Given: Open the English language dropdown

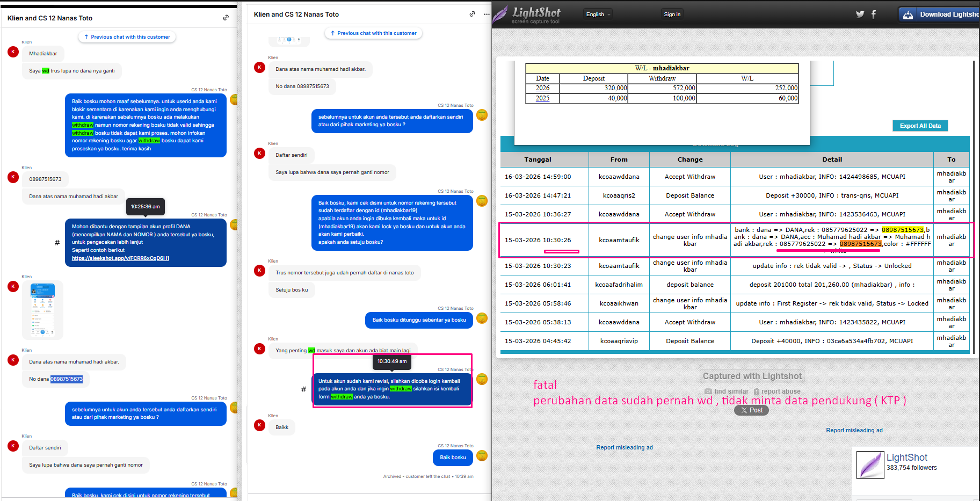Looking at the screenshot, I should (x=598, y=14).
